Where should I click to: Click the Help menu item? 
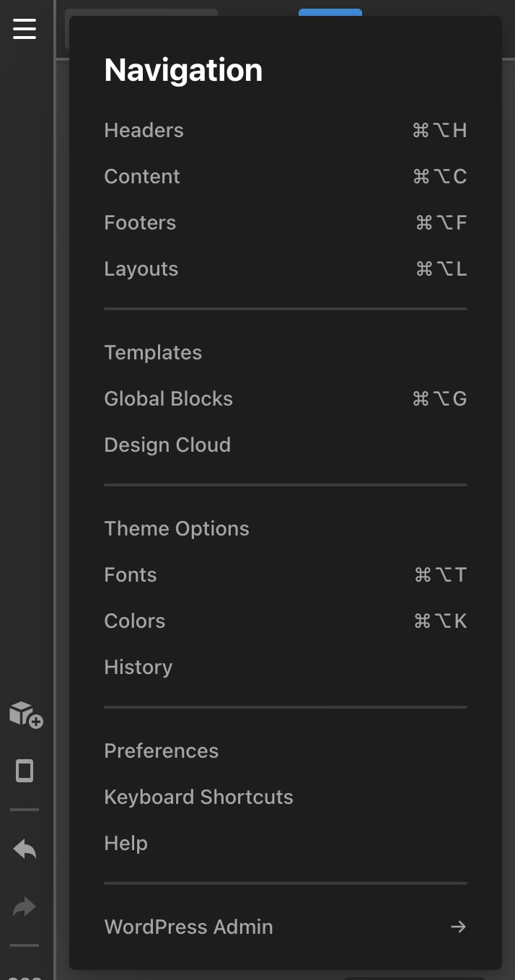(286, 844)
